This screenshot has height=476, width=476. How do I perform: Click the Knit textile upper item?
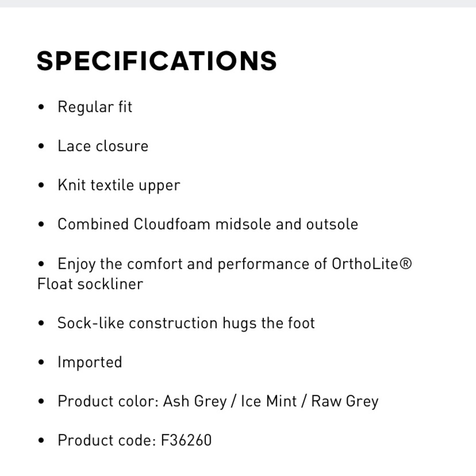pos(119,185)
